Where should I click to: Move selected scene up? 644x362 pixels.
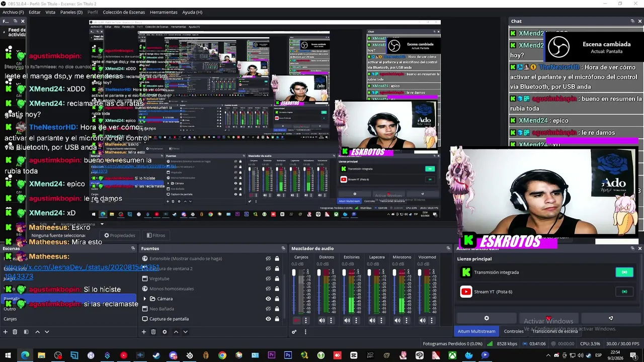point(37,332)
